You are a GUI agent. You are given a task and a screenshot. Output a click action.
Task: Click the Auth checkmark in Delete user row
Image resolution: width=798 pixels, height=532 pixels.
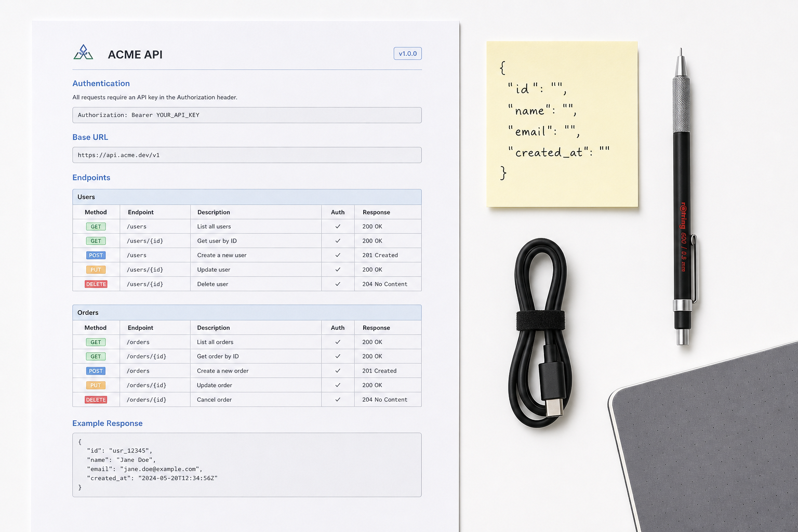(338, 284)
